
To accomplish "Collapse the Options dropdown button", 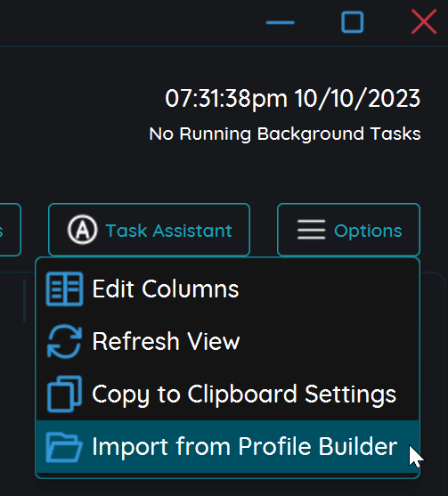I will pos(348,230).
